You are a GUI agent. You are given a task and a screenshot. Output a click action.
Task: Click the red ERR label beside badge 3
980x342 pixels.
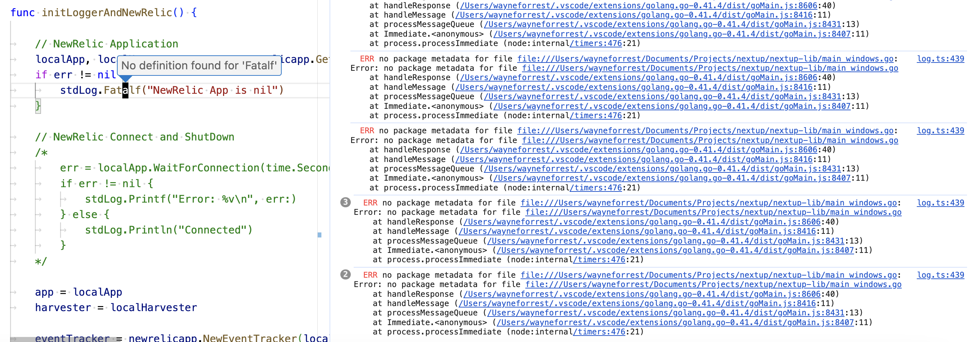(x=370, y=203)
